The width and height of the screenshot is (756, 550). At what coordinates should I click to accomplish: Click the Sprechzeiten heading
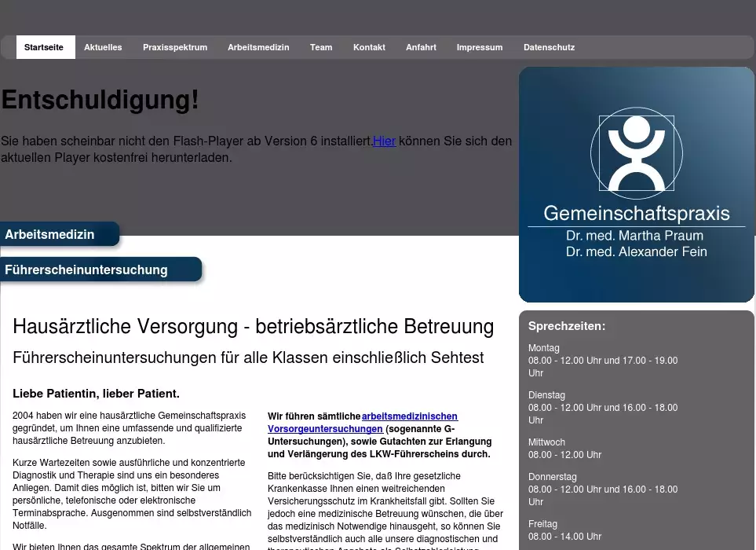coord(567,326)
